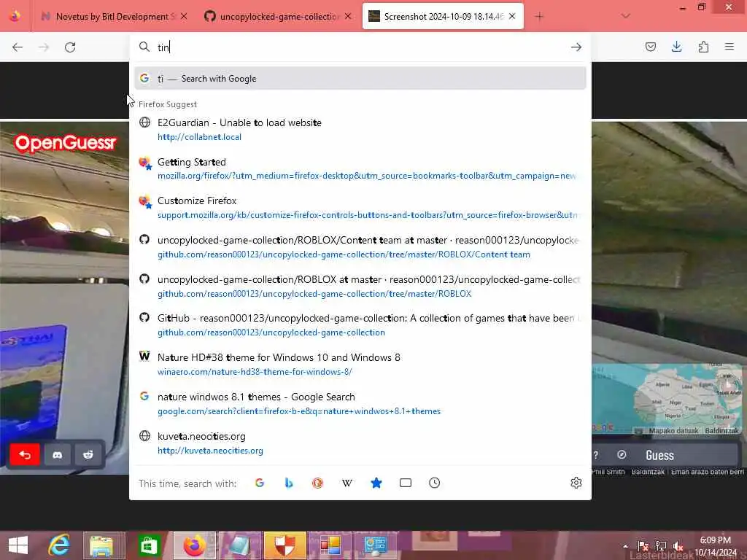Open the Action Center flag tray icon
The height and width of the screenshot is (560, 747).
pyautogui.click(x=643, y=545)
